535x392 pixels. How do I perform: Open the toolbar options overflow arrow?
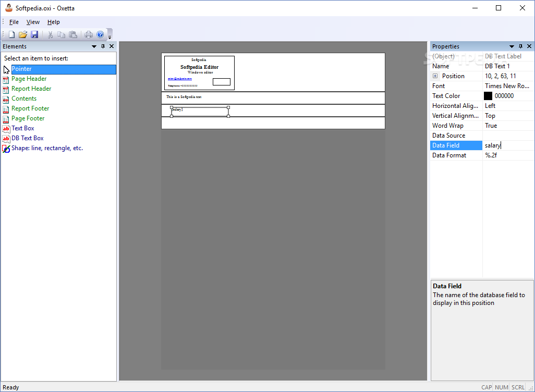click(x=110, y=35)
